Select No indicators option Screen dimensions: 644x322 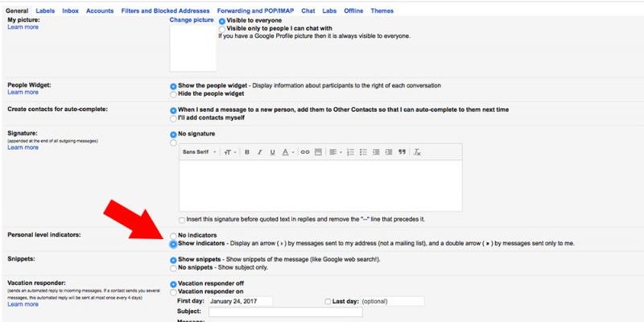click(x=173, y=236)
